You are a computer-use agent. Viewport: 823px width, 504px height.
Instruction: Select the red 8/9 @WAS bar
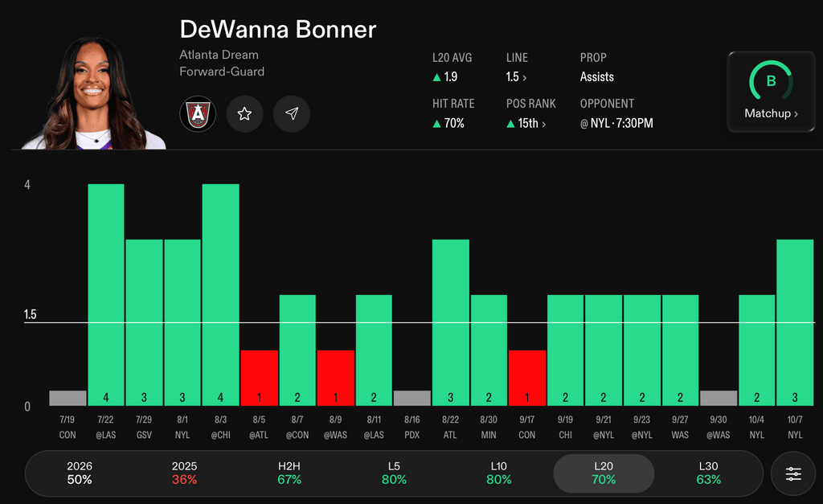click(x=336, y=378)
